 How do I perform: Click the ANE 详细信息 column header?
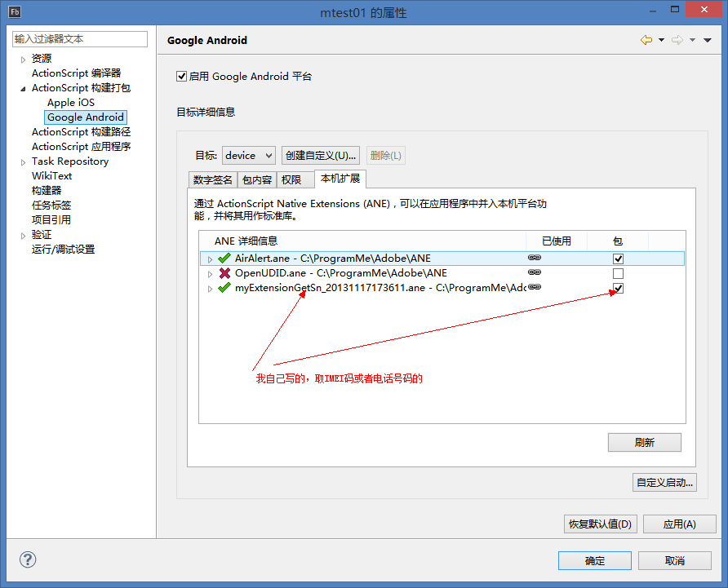pyautogui.click(x=362, y=241)
